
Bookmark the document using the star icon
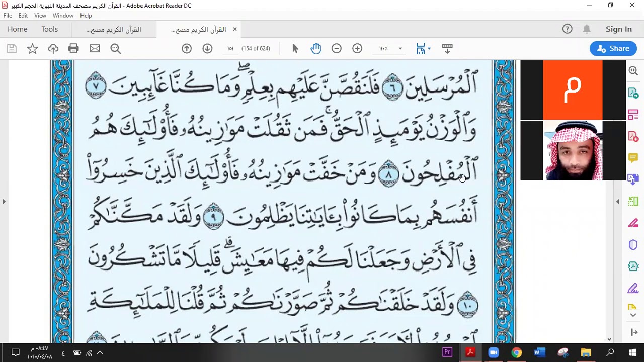tap(32, 49)
